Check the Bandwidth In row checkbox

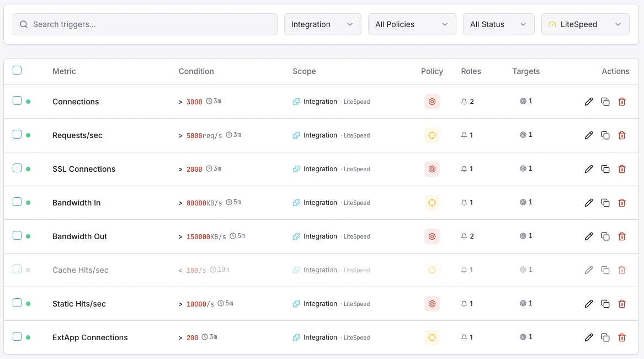coord(17,202)
